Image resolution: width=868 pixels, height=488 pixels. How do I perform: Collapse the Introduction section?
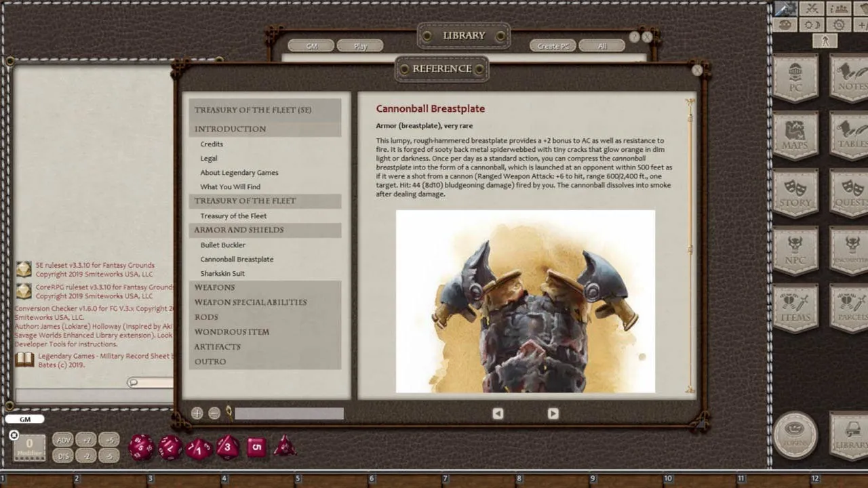(265, 129)
